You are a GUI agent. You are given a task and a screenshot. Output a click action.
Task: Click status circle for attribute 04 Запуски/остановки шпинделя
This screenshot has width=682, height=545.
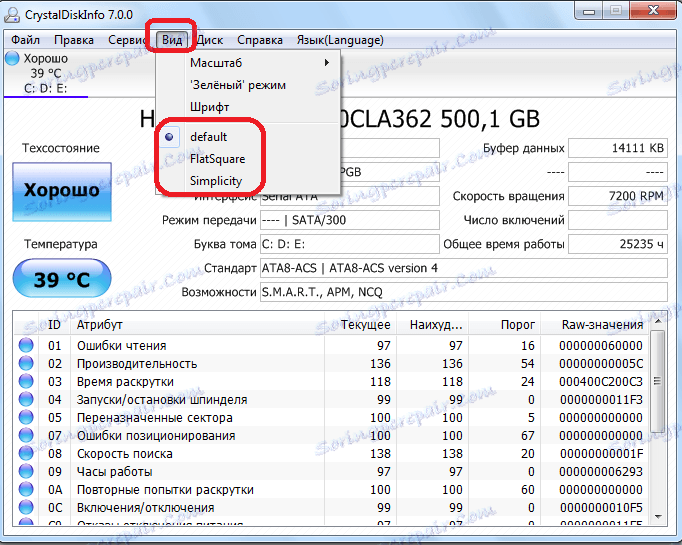[x=26, y=399]
